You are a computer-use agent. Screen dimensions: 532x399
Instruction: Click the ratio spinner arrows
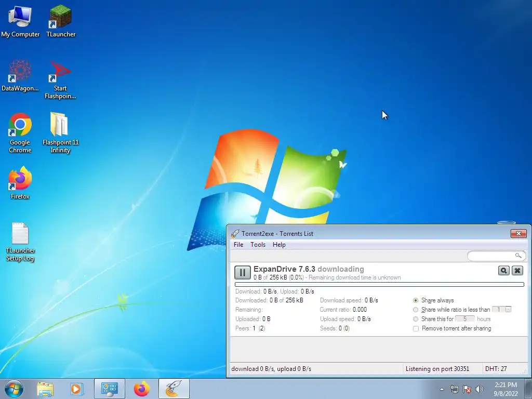pos(508,310)
